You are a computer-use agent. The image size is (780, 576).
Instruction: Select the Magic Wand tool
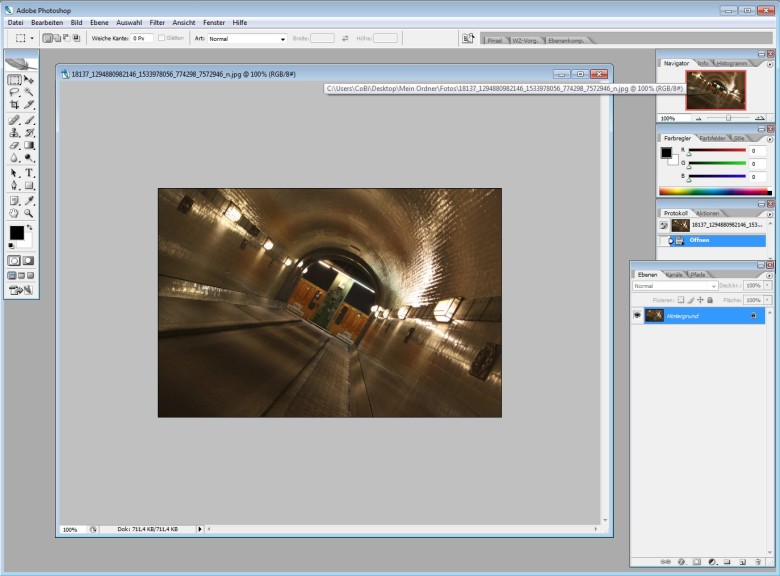[x=29, y=92]
